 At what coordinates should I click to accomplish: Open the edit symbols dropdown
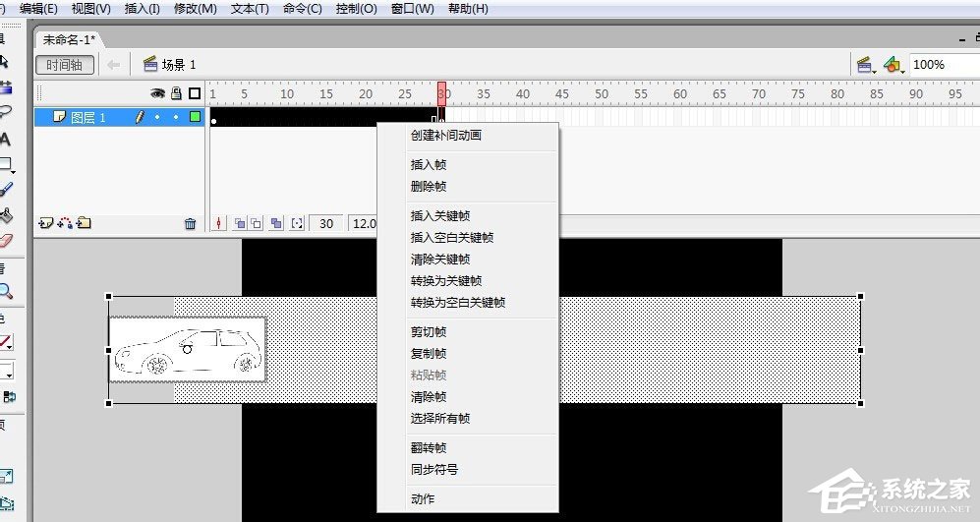(x=894, y=65)
